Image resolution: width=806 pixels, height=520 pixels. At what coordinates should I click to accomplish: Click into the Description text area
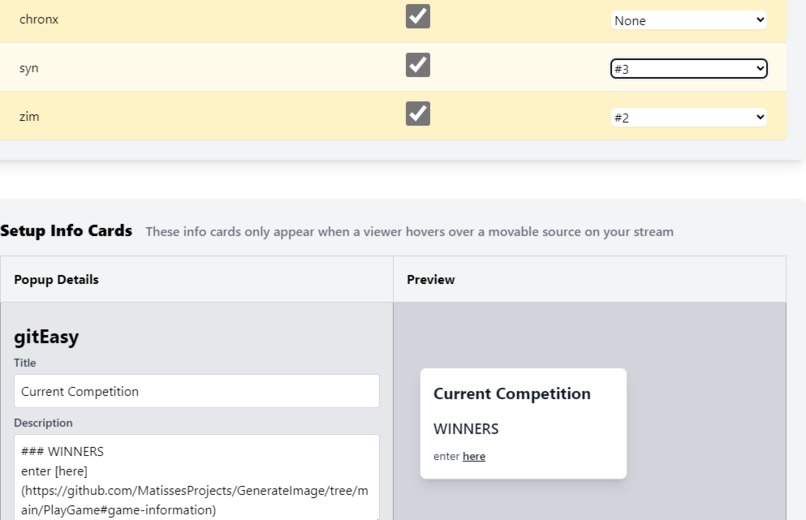[x=197, y=477]
